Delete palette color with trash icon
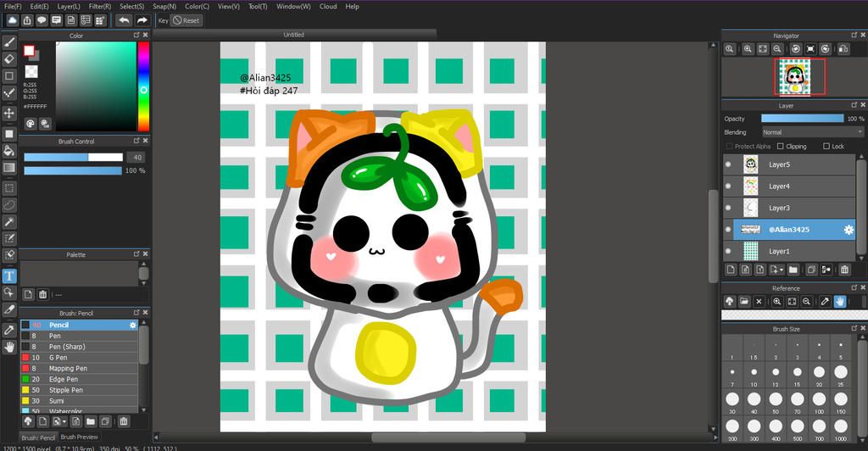Viewport: 868px width, 451px height. click(x=42, y=294)
